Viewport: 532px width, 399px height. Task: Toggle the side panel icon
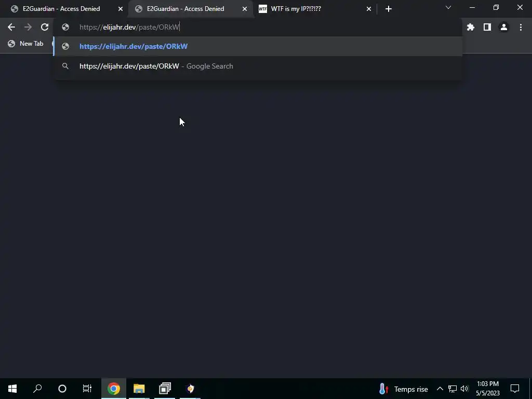(x=487, y=27)
